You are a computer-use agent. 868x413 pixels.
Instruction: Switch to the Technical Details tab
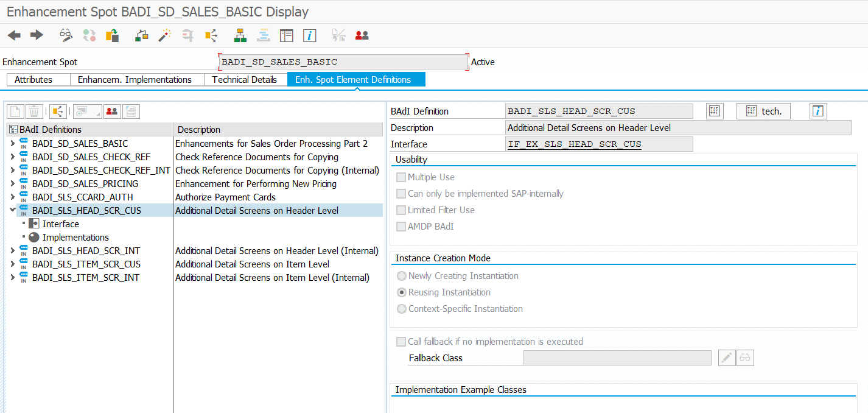point(245,80)
